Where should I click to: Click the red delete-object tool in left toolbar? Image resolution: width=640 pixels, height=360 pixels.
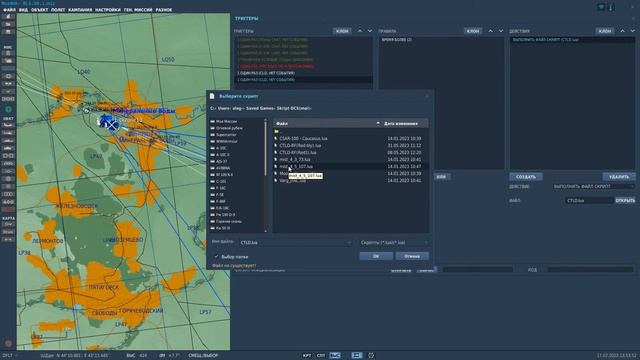coord(8,209)
